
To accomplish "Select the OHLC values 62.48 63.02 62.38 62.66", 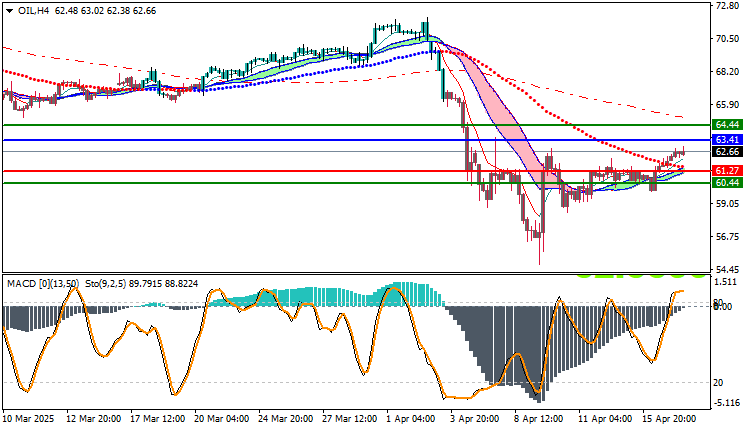I will pos(106,11).
